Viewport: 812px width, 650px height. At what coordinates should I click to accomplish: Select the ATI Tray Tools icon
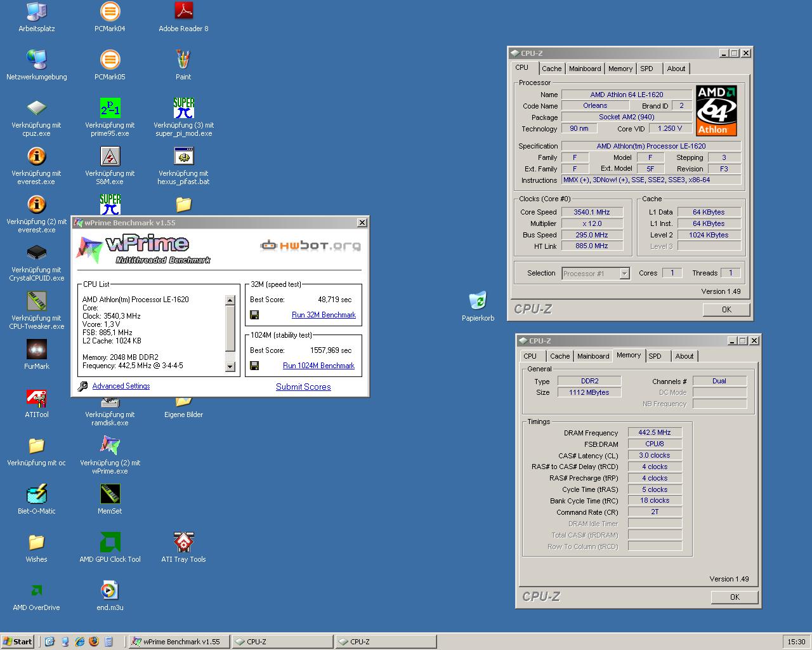click(183, 542)
